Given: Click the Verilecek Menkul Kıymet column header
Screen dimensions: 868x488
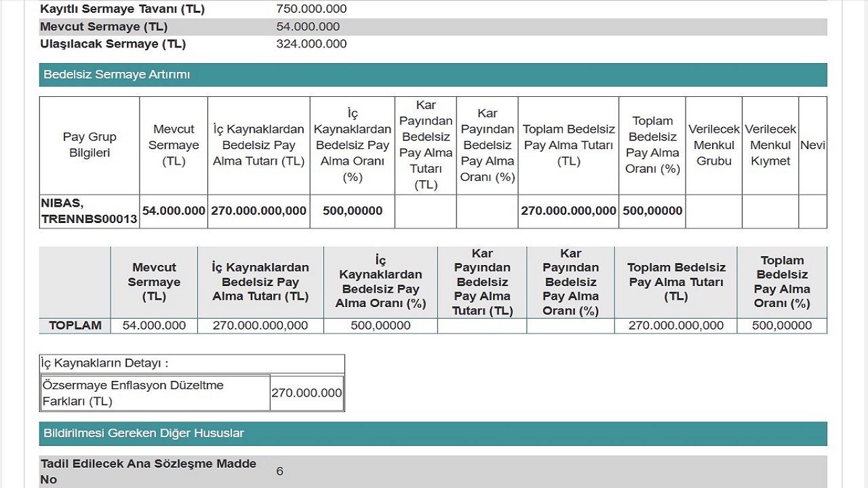Looking at the screenshot, I should click(770, 145).
